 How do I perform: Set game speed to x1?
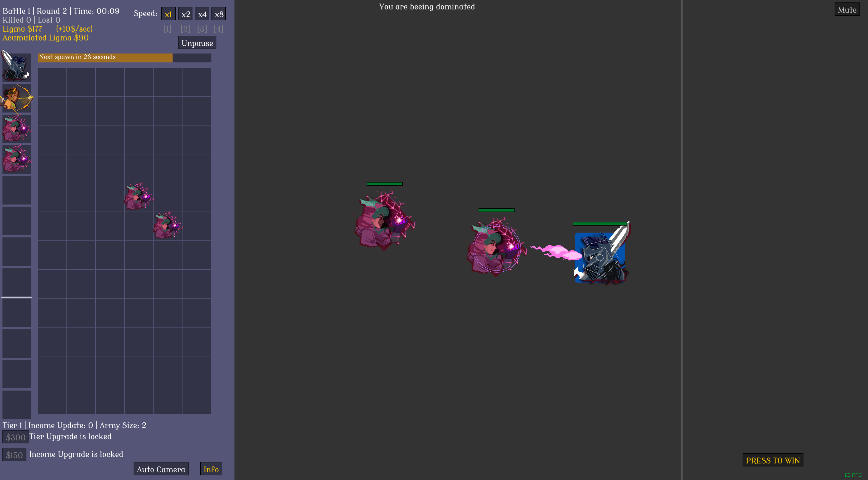pyautogui.click(x=168, y=14)
